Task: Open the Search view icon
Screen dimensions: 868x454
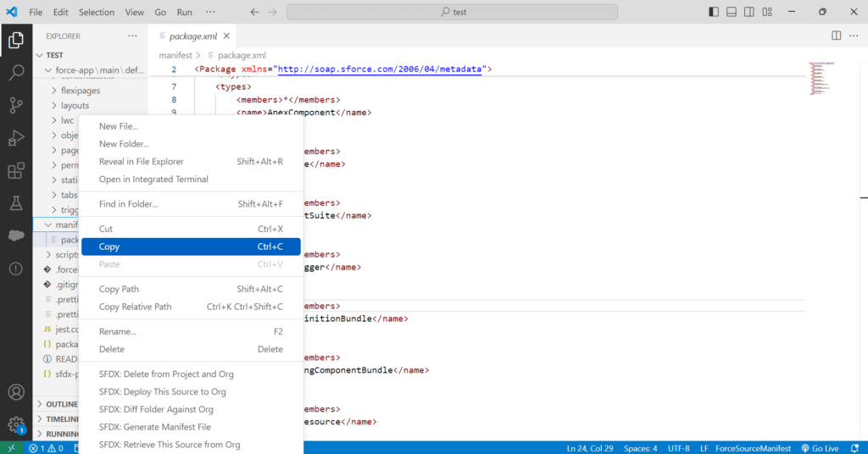Action: click(15, 73)
